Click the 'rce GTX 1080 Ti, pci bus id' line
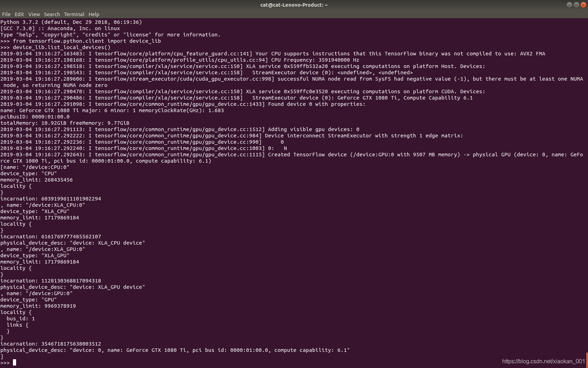 pyautogui.click(x=106, y=161)
